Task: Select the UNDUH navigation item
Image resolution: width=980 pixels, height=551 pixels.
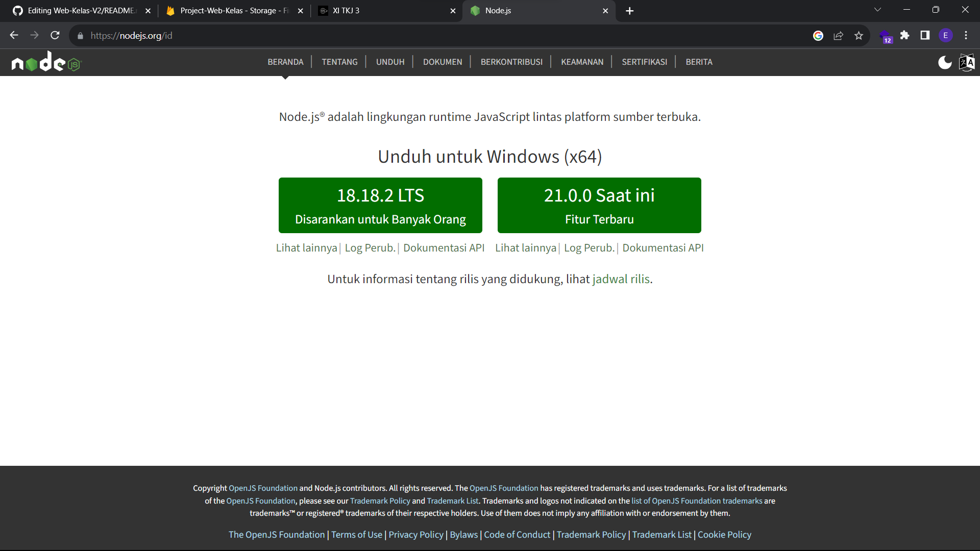Action: coord(390,62)
